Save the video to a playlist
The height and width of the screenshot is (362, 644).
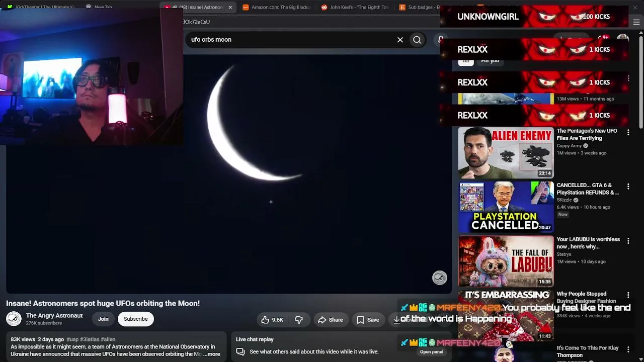coord(368,320)
